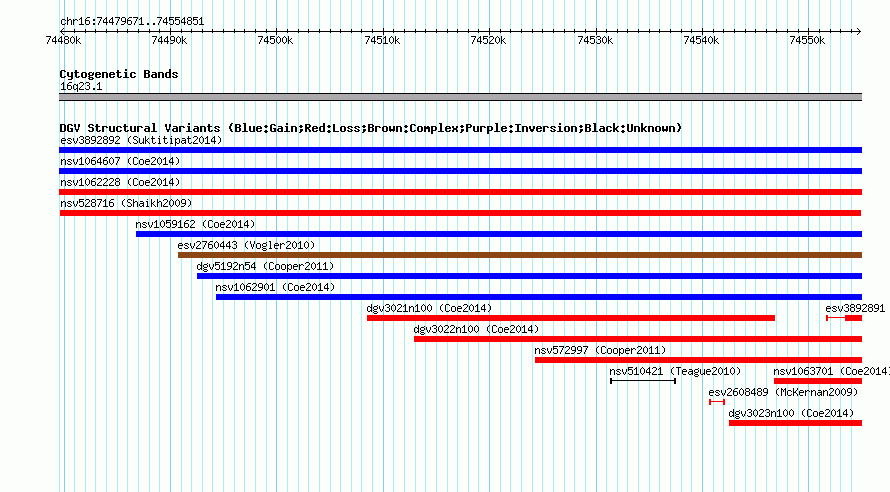
Task: Click the 74510k ruler label
Action: click(x=382, y=40)
